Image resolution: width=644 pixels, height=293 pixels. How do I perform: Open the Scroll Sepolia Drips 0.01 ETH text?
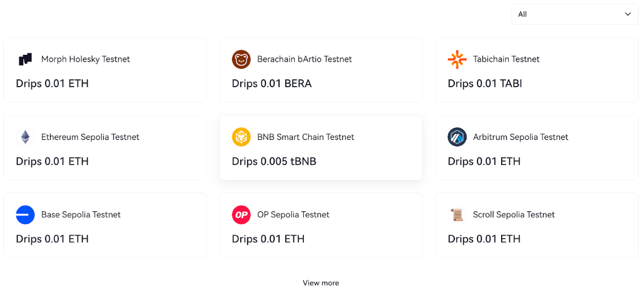[484, 239]
